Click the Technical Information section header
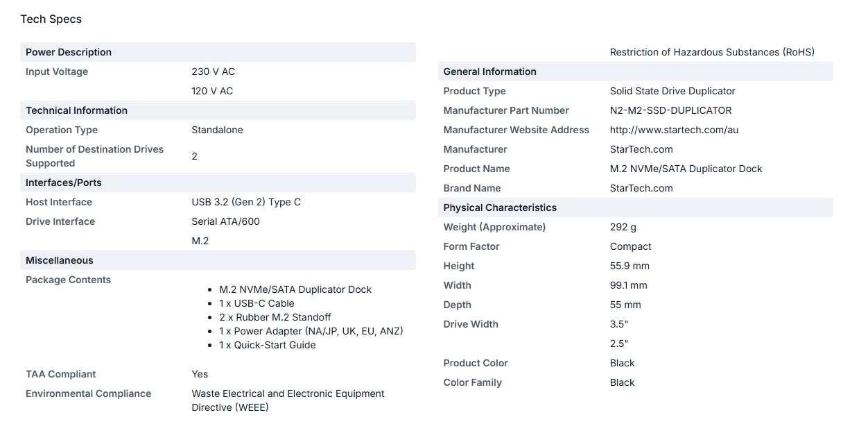Viewport: 868px width, 424px height. coord(218,110)
